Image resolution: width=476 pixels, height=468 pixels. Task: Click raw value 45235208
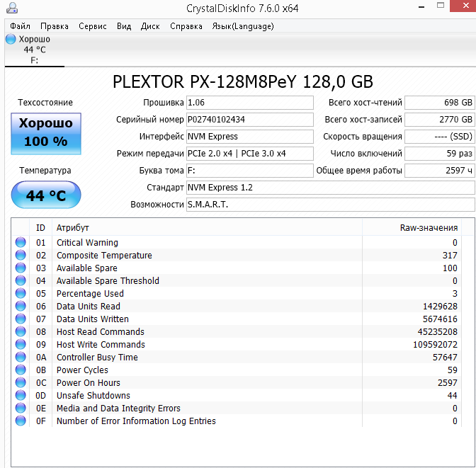(438, 332)
